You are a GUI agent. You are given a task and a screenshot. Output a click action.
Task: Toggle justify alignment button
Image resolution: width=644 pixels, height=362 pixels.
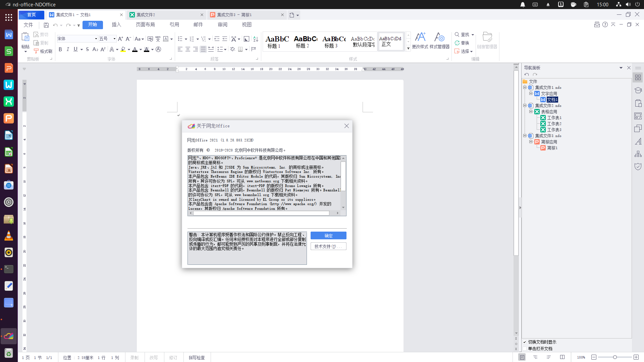203,49
